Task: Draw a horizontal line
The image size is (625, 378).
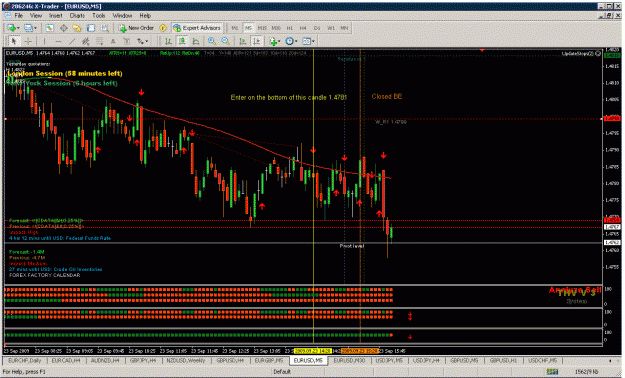Action: [x=58, y=41]
